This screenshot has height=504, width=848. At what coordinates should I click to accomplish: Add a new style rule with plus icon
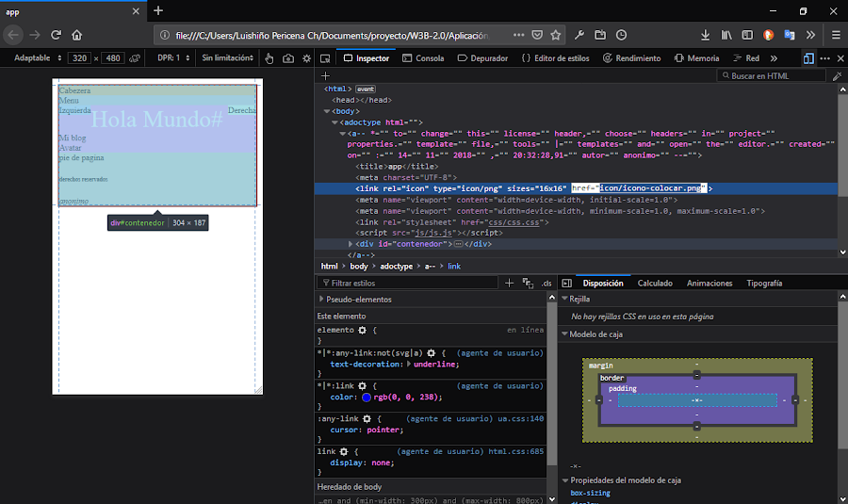510,283
